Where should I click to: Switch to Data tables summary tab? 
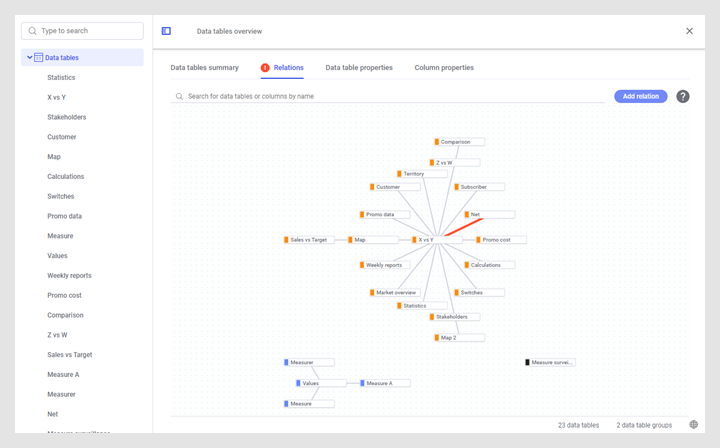pyautogui.click(x=204, y=68)
